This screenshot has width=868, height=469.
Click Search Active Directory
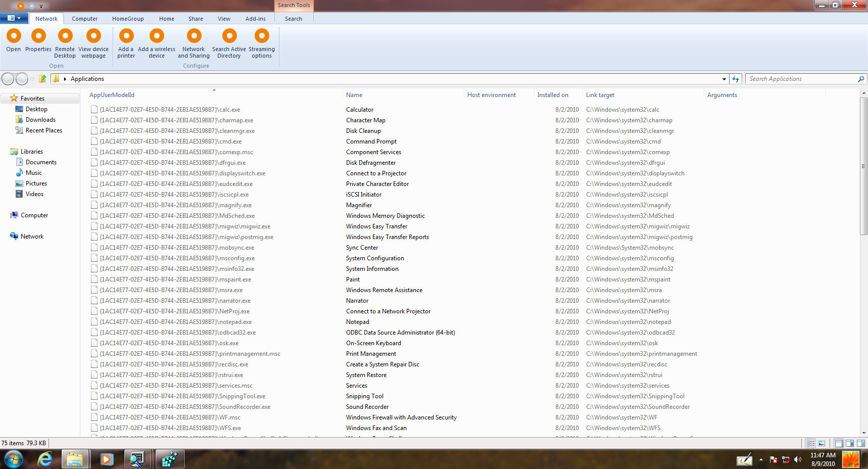pos(229,43)
